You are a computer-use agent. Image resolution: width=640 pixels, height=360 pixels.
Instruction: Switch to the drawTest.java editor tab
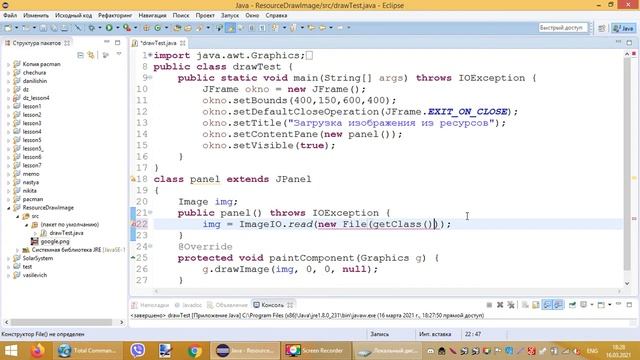158,43
